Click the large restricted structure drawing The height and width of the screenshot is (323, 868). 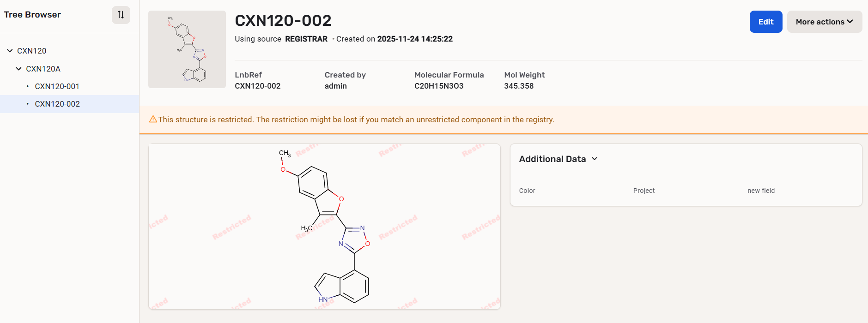(324, 226)
